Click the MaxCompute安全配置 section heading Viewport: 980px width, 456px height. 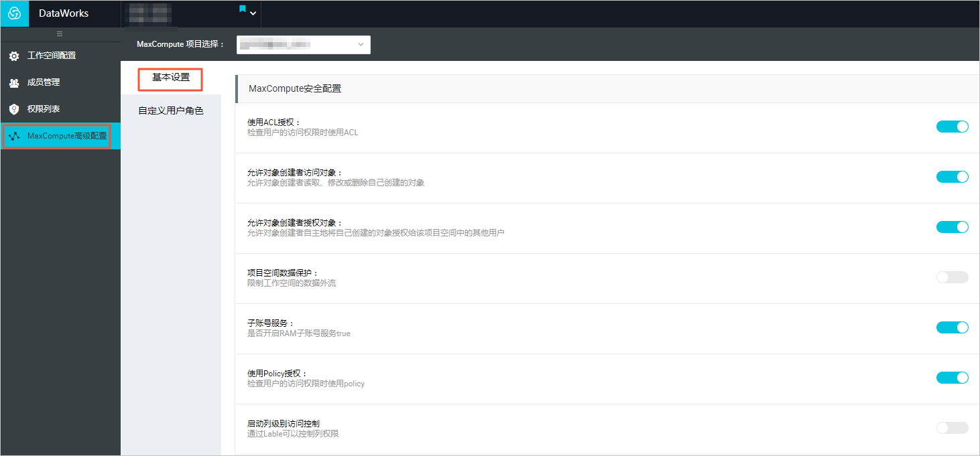click(x=295, y=88)
